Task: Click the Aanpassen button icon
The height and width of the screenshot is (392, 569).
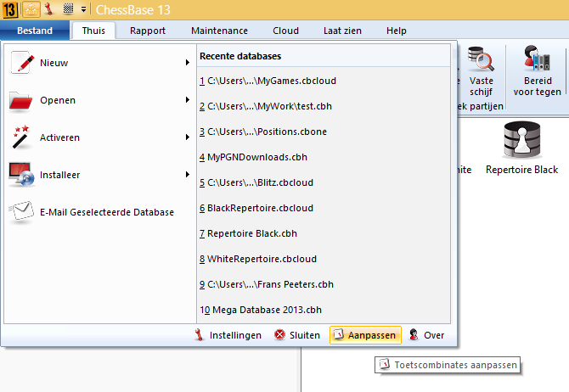Action: (x=339, y=334)
